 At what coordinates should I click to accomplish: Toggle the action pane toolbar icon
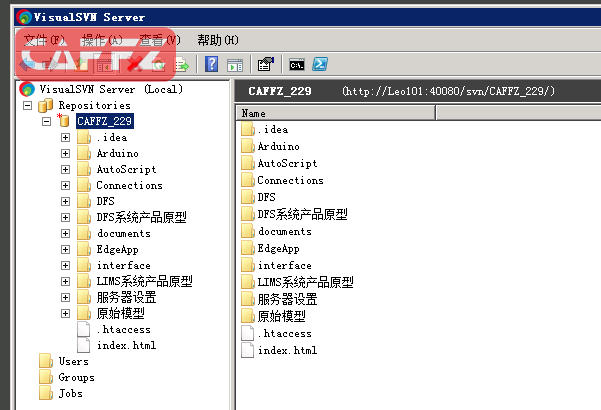(x=235, y=65)
